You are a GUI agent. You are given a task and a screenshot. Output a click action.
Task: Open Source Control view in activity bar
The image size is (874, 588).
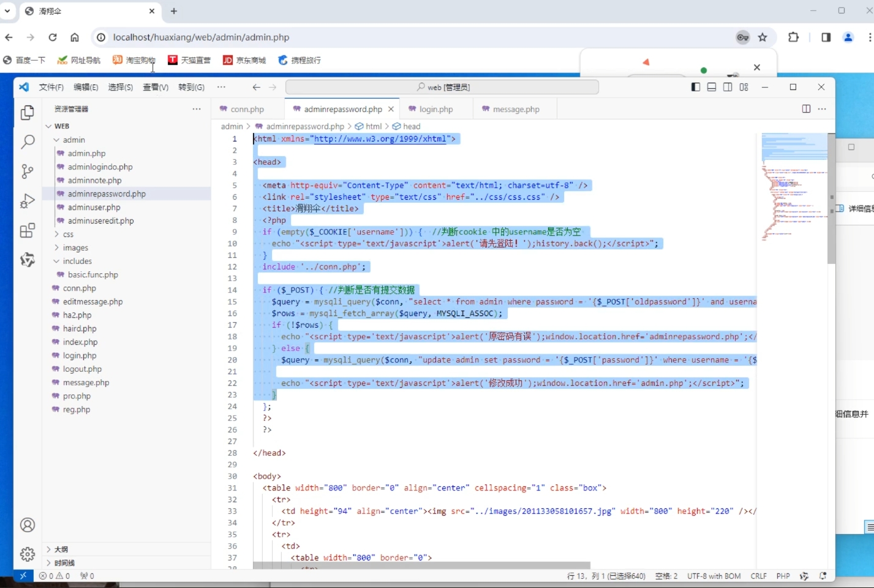click(28, 171)
